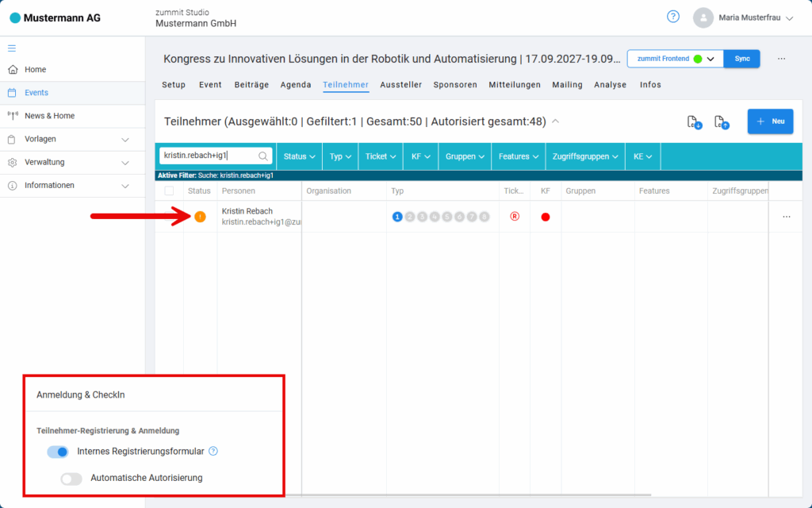Image resolution: width=812 pixels, height=508 pixels.
Task: Click the search magnifier icon in filter field
Action: (263, 156)
